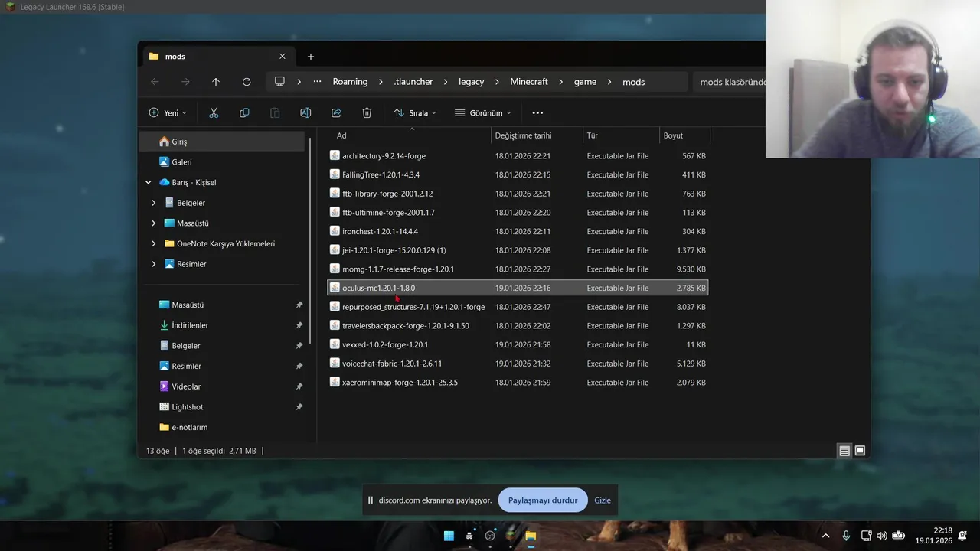This screenshot has width=980, height=551.
Task: Sort by the Ad column header
Action: (x=410, y=135)
